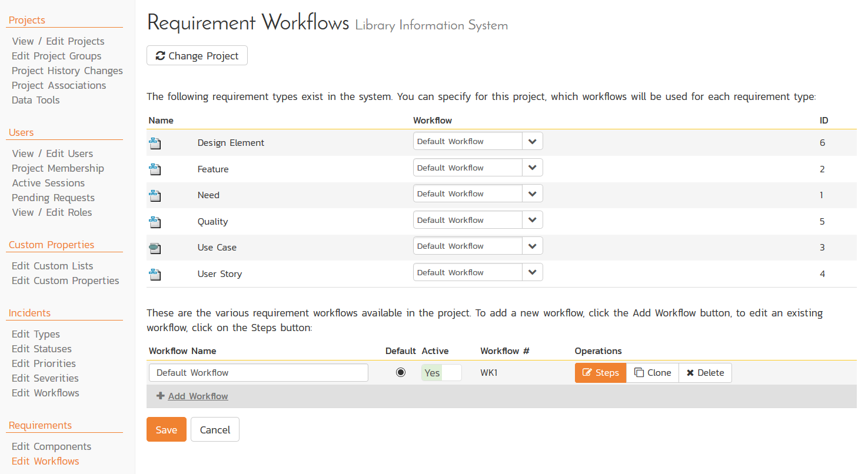Click the Use Case requirement type icon
Viewport: 868px width, 474px height.
point(155,248)
